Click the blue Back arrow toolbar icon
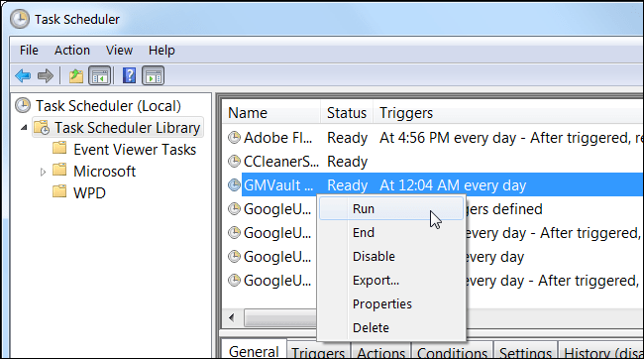This screenshot has height=359, width=644. [x=23, y=75]
